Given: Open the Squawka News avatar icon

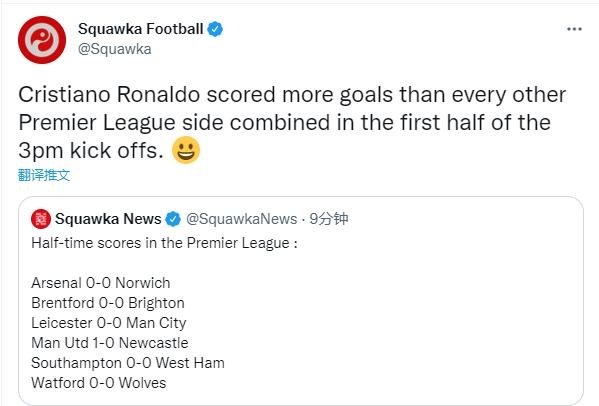Looking at the screenshot, I should pyautogui.click(x=41, y=219).
